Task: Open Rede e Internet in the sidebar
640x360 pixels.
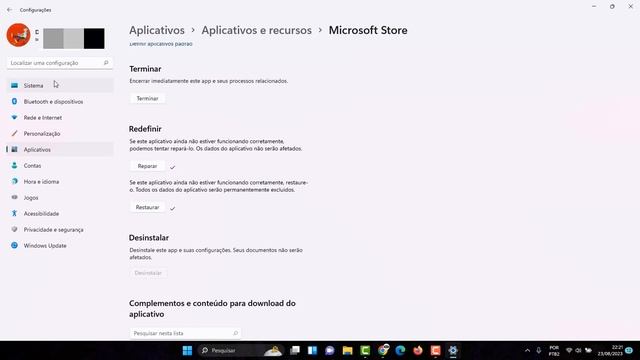Action: tap(60, 118)
